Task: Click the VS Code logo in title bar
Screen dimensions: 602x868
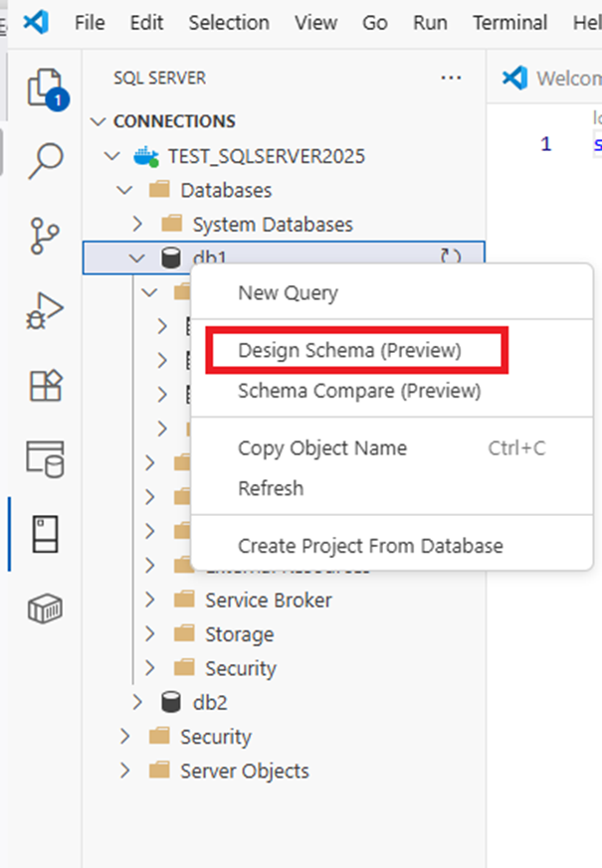Action: pos(37,23)
